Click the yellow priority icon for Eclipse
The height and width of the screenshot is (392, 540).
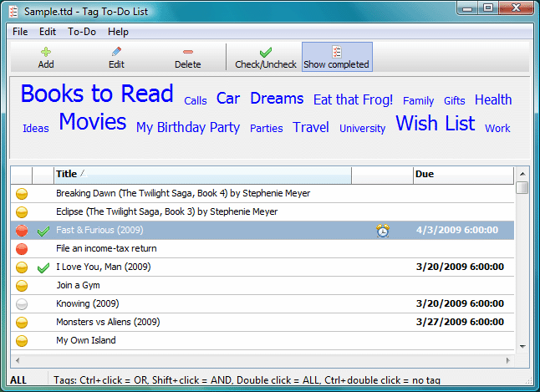click(x=22, y=212)
